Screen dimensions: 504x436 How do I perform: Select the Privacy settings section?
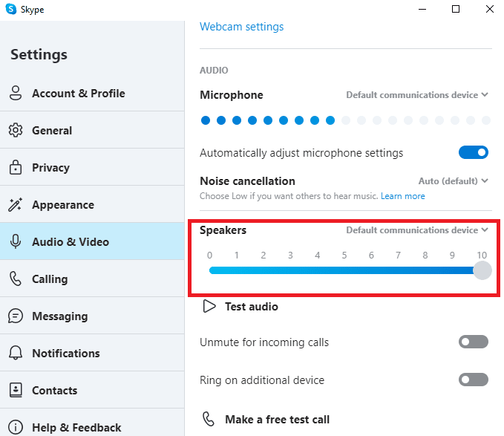pyautogui.click(x=92, y=167)
